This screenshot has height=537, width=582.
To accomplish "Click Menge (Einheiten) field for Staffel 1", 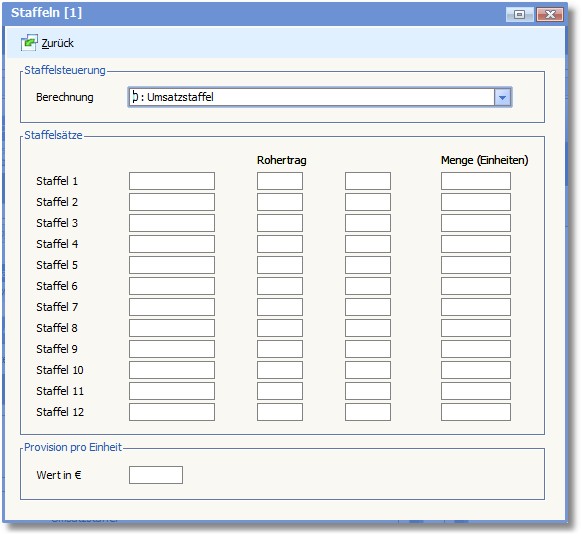I will [x=476, y=181].
